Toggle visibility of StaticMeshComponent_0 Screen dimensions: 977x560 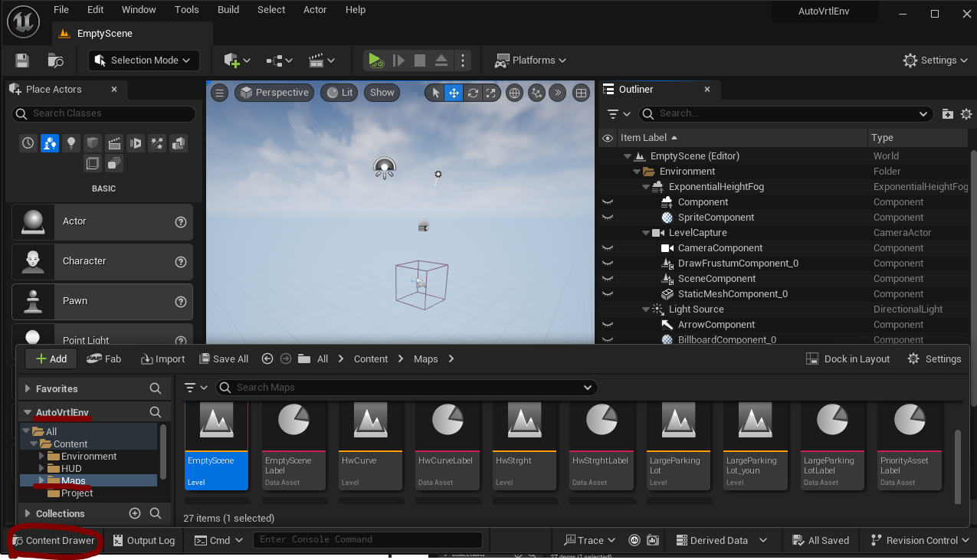click(x=608, y=294)
